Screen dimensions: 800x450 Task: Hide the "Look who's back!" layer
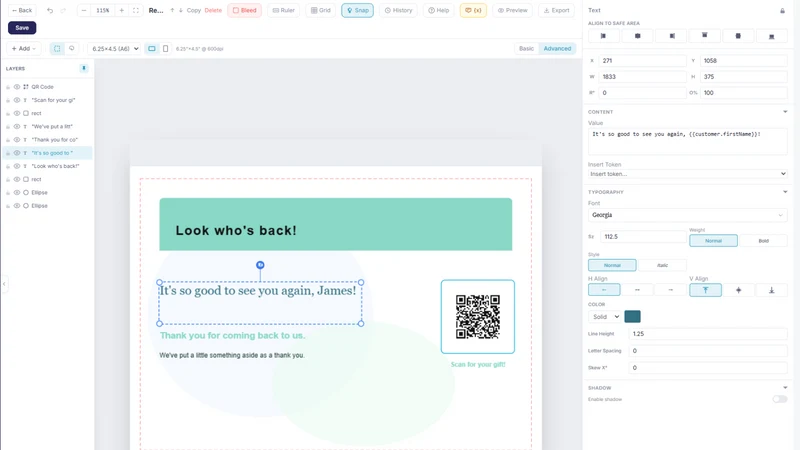[17, 166]
